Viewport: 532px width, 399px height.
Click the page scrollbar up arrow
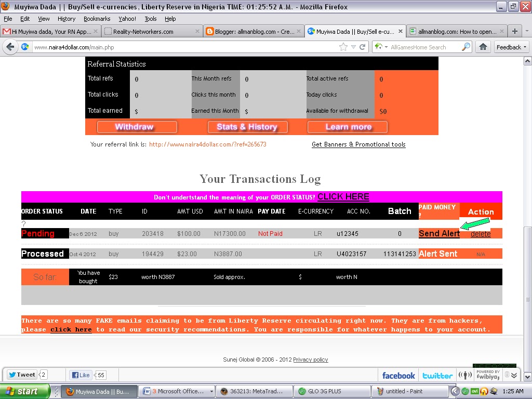(528, 61)
